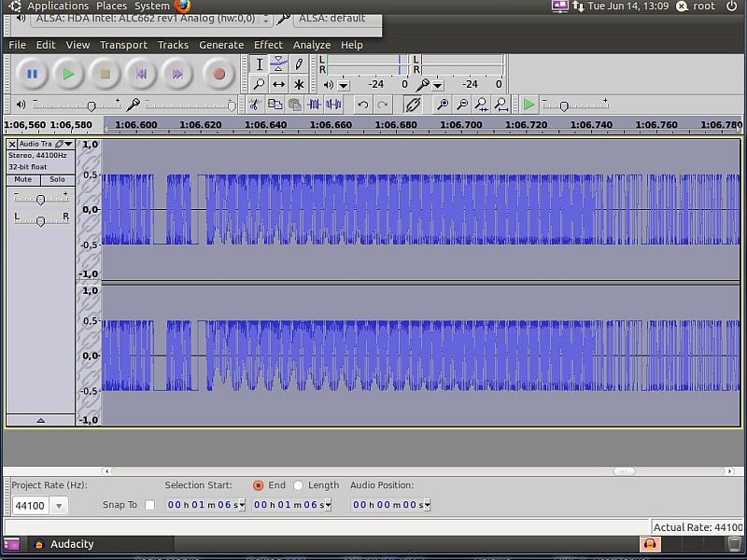Open the input meter dropdown arrow
Image resolution: width=747 pixels, height=560 pixels.
coord(438,86)
